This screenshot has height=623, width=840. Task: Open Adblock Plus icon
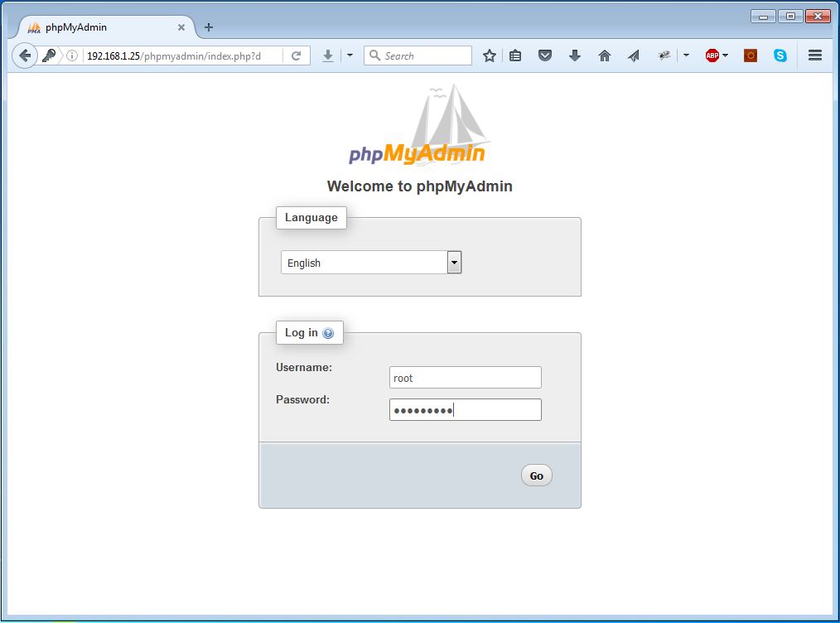tap(712, 56)
